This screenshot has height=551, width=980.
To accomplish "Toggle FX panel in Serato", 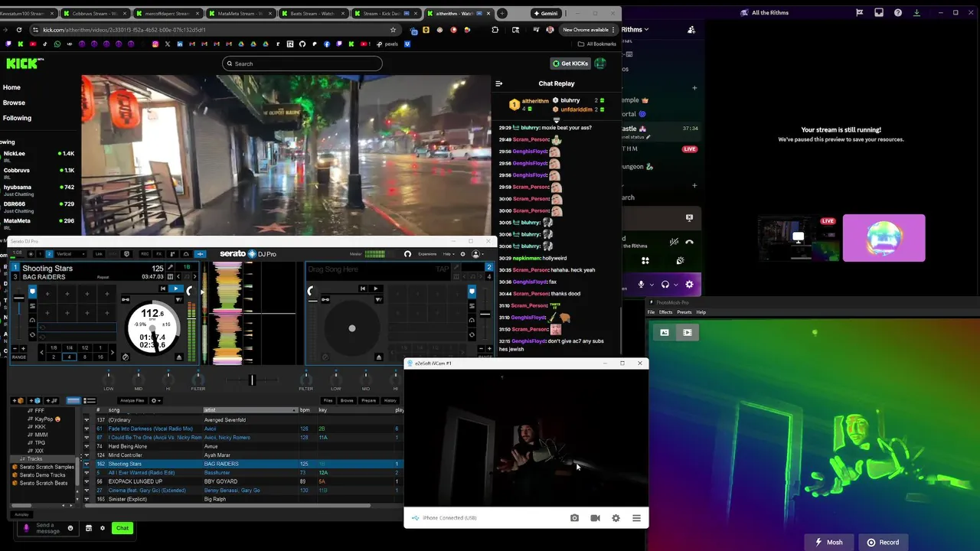I will 158,254.
